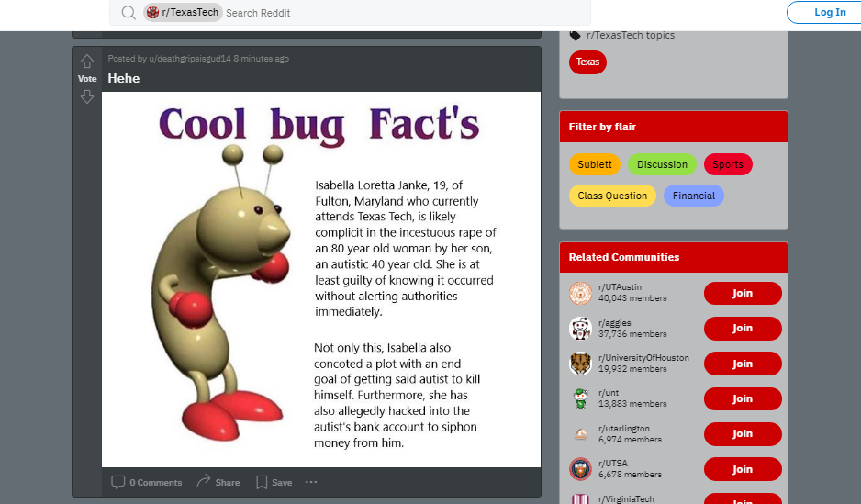861x504 pixels.
Task: Click the 0 Comments label
Action: (x=155, y=483)
